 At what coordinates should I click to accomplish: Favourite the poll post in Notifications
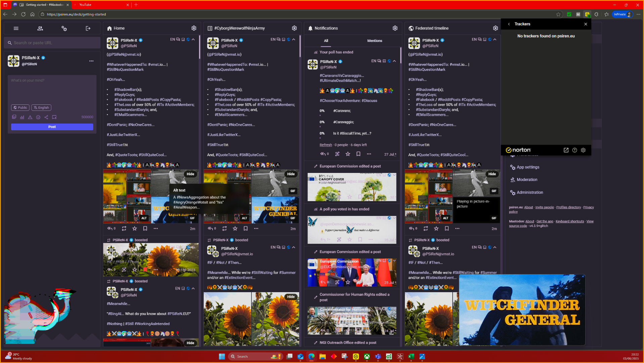tap(348, 154)
